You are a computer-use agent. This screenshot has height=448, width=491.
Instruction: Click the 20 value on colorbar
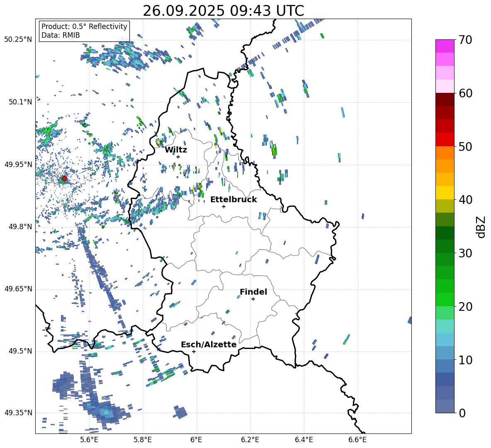coord(465,306)
